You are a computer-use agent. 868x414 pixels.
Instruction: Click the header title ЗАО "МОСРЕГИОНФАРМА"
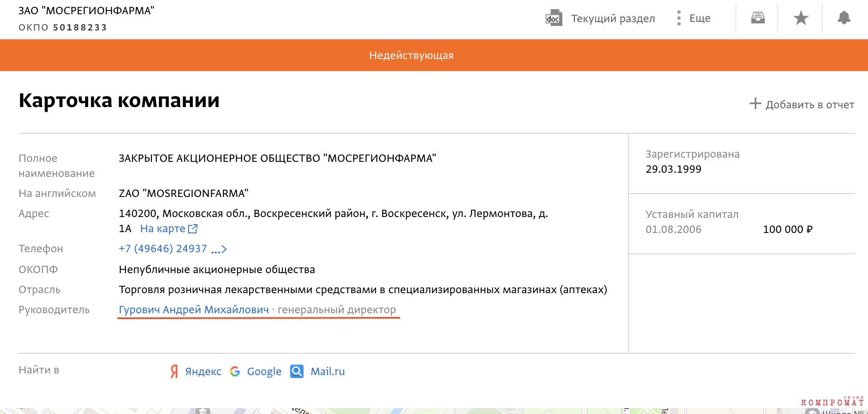click(87, 10)
